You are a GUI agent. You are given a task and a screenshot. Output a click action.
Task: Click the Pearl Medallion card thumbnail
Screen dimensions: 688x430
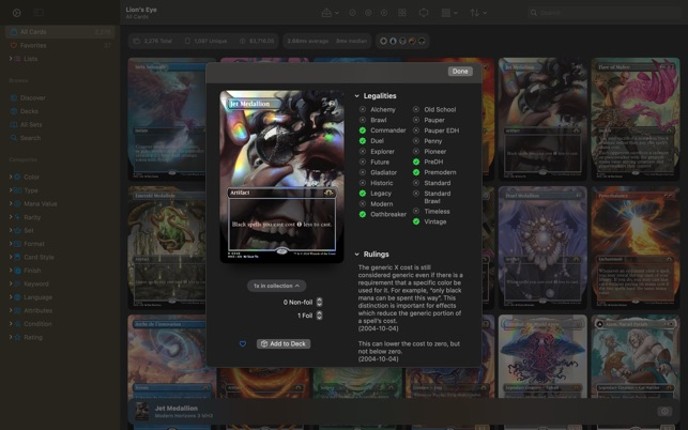[x=542, y=247]
